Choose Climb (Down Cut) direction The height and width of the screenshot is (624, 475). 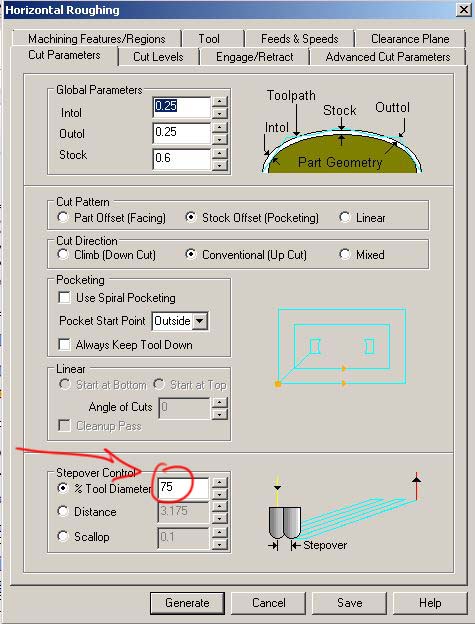pos(106,255)
